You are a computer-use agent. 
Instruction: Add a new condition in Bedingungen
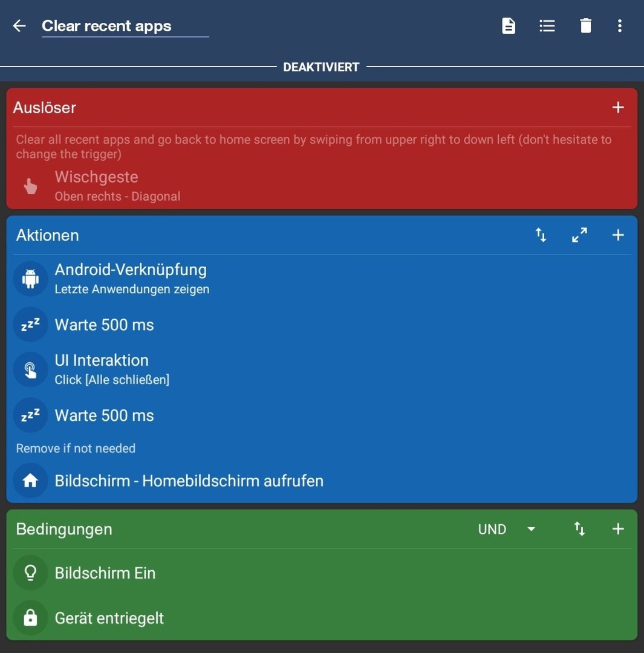coord(618,529)
